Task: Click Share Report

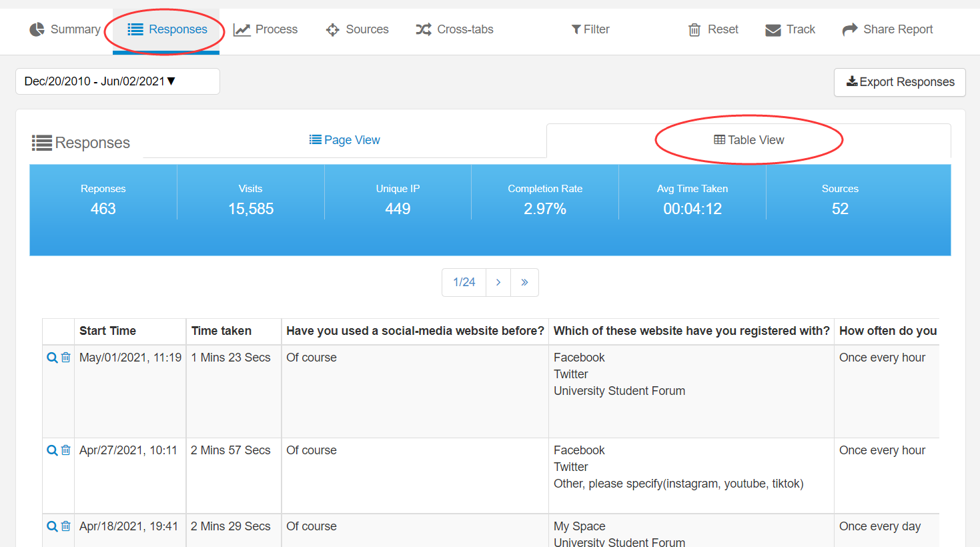Action: click(887, 29)
